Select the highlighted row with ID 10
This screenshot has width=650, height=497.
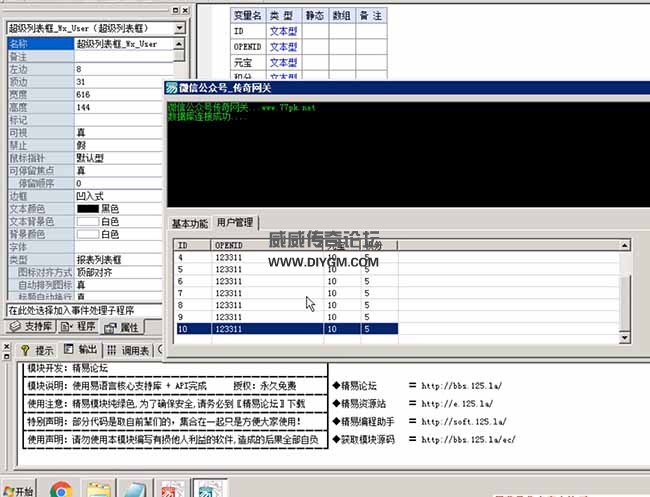point(287,329)
